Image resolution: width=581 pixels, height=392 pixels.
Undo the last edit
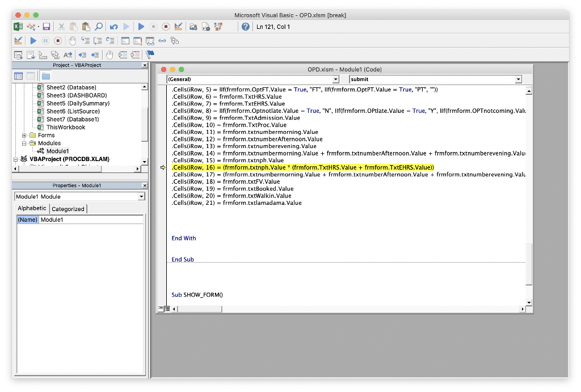click(113, 27)
